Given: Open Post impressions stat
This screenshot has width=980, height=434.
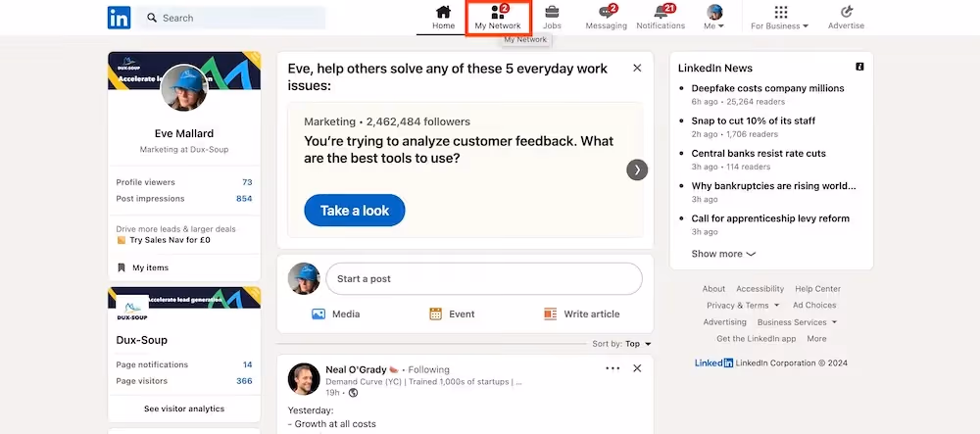Looking at the screenshot, I should pos(184,199).
